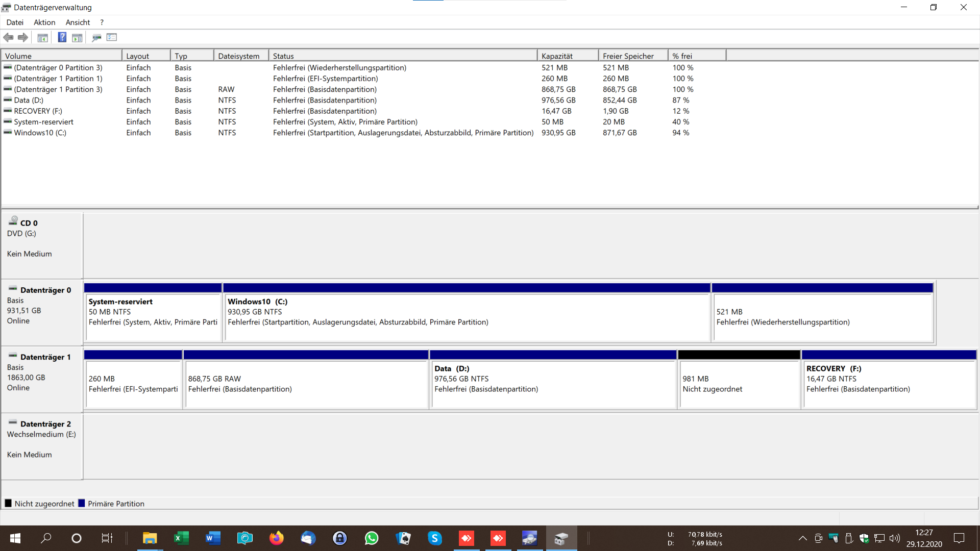Select the RECOVERY (F:) row in the volume list
This screenshot has width=980, height=551.
[38, 111]
